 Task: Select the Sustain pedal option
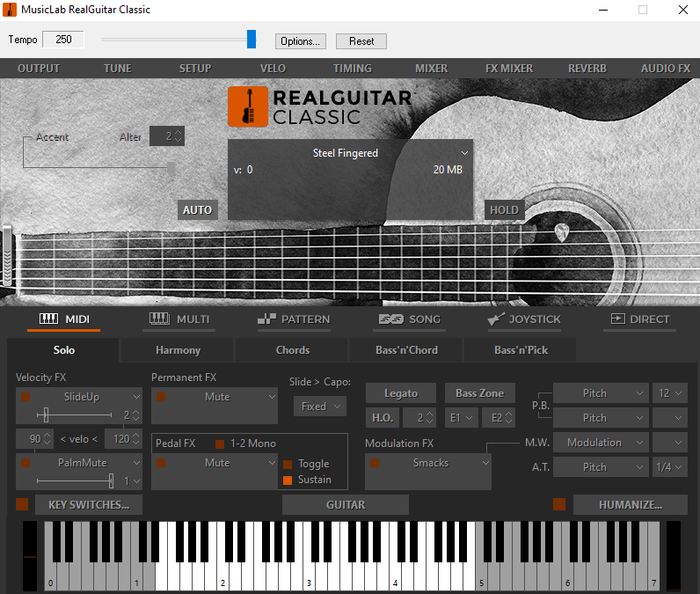pyautogui.click(x=288, y=480)
